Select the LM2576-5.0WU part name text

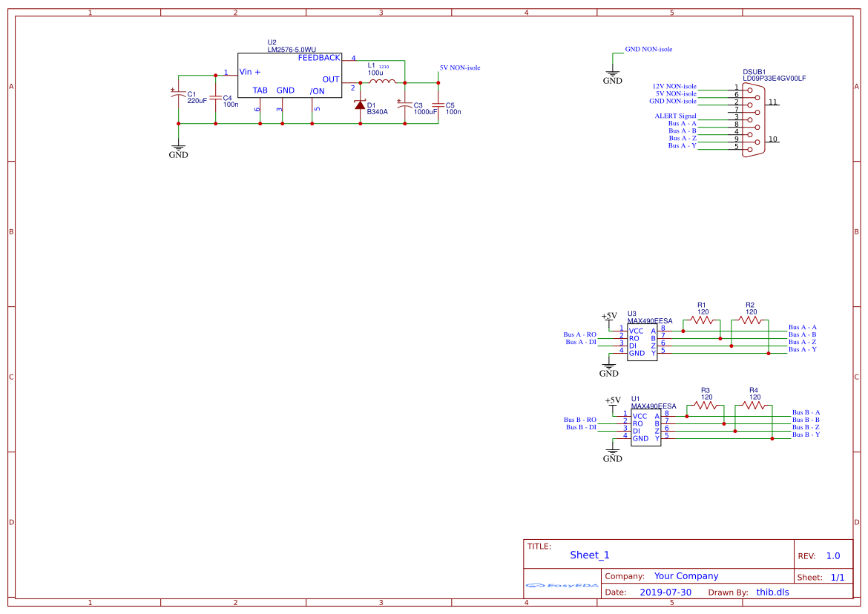(x=292, y=50)
